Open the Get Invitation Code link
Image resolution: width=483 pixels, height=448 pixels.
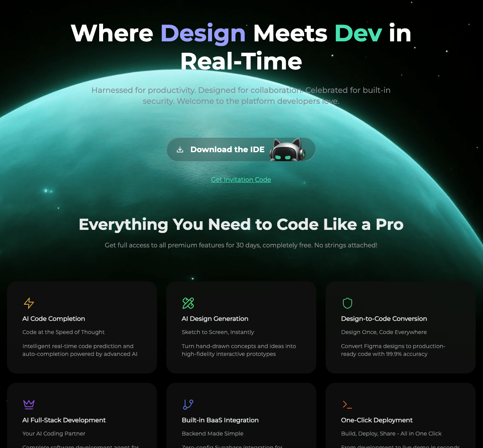[x=241, y=180]
